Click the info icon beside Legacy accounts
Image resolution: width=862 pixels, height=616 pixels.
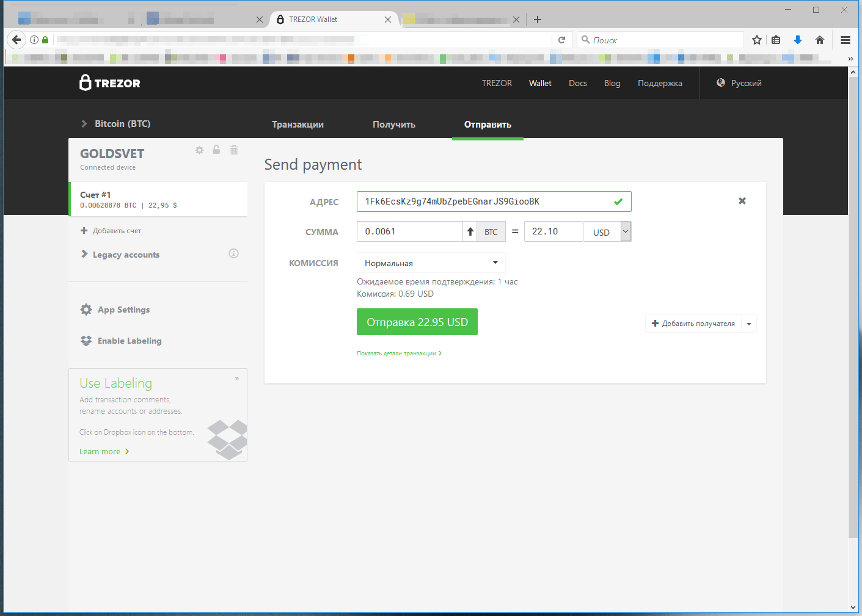point(233,253)
